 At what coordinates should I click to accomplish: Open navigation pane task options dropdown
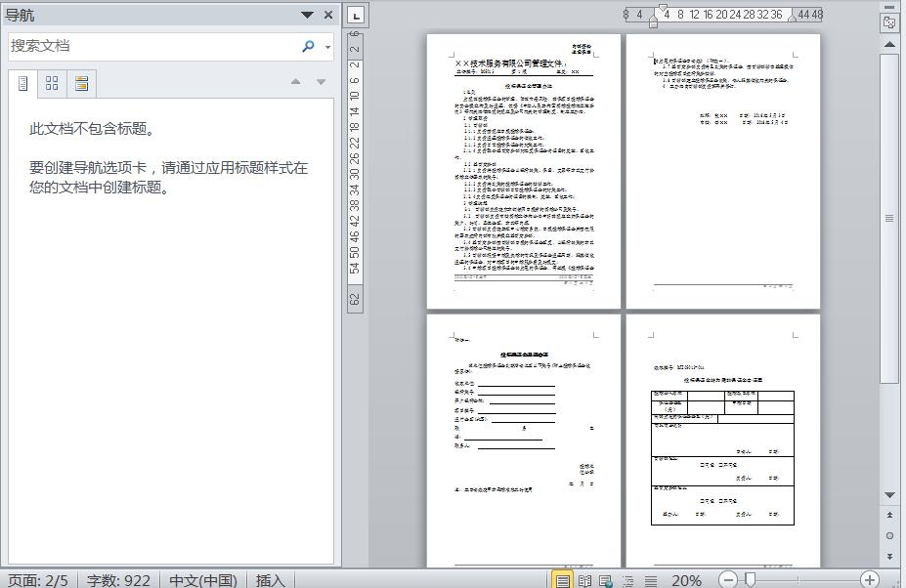307,15
